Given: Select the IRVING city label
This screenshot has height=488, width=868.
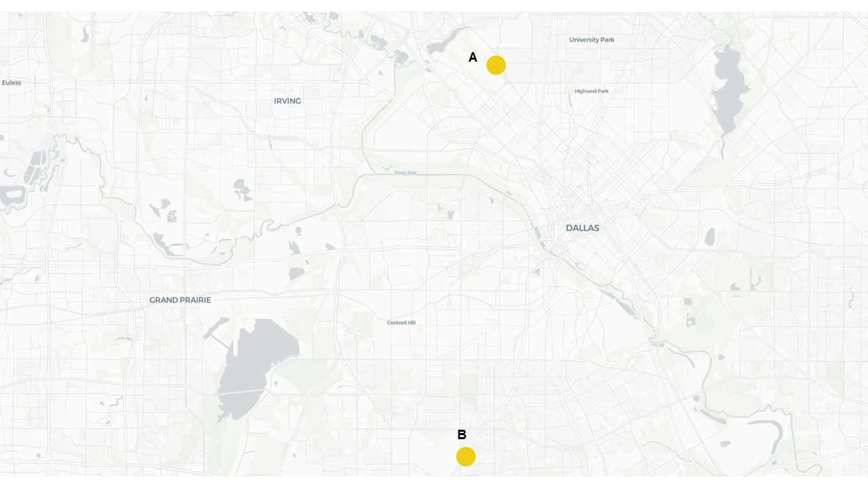Looking at the screenshot, I should 288,101.
